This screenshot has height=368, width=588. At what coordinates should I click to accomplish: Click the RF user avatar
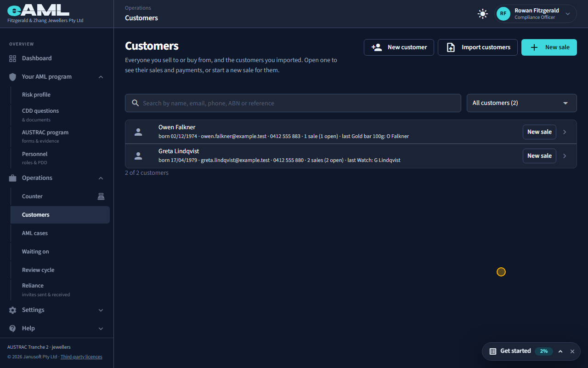click(x=503, y=14)
